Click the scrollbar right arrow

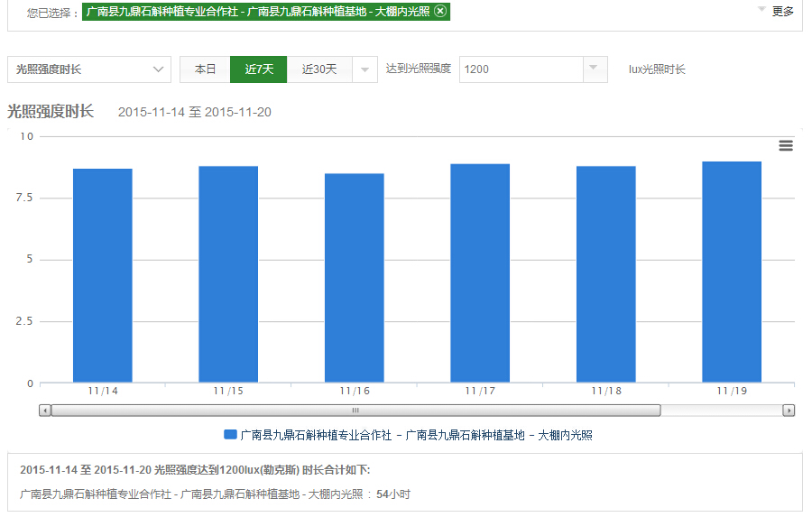pyautogui.click(x=789, y=411)
